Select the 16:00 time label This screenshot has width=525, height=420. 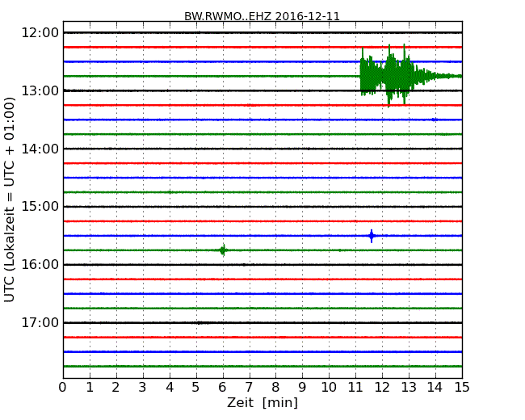pos(40,265)
